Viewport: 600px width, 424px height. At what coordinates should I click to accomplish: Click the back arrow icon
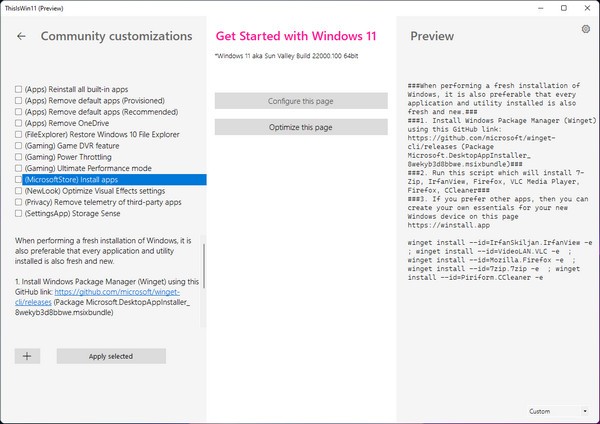(x=21, y=36)
